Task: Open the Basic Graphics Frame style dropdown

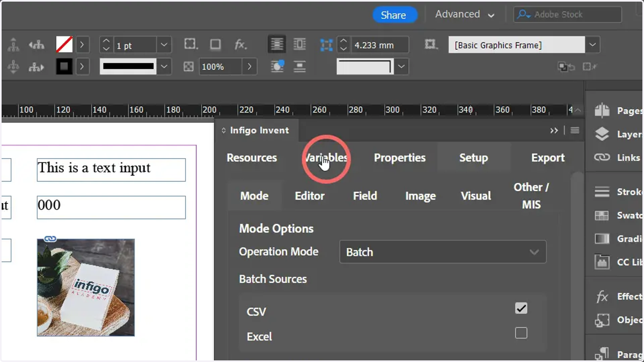Action: click(592, 45)
